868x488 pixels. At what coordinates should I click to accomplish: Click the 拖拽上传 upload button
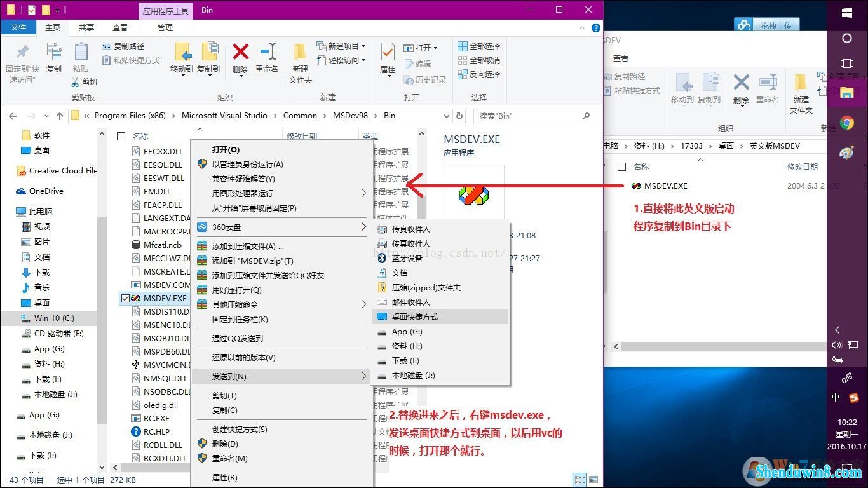767,25
